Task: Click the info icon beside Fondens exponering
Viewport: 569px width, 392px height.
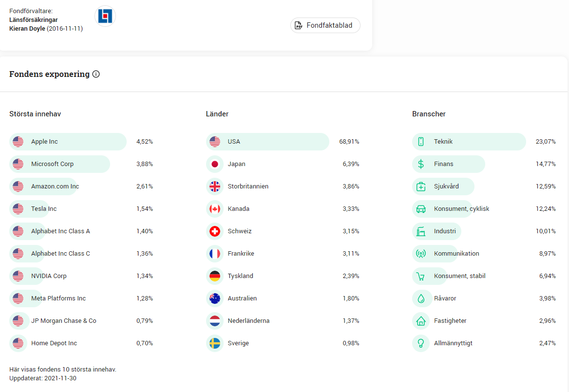Action: 96,74
